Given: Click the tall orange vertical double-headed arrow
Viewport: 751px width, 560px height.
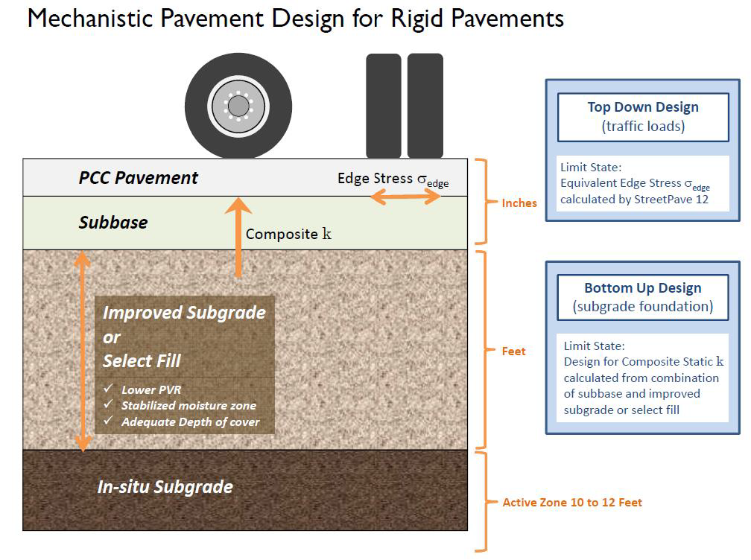Looking at the screenshot, I should coord(82,351).
